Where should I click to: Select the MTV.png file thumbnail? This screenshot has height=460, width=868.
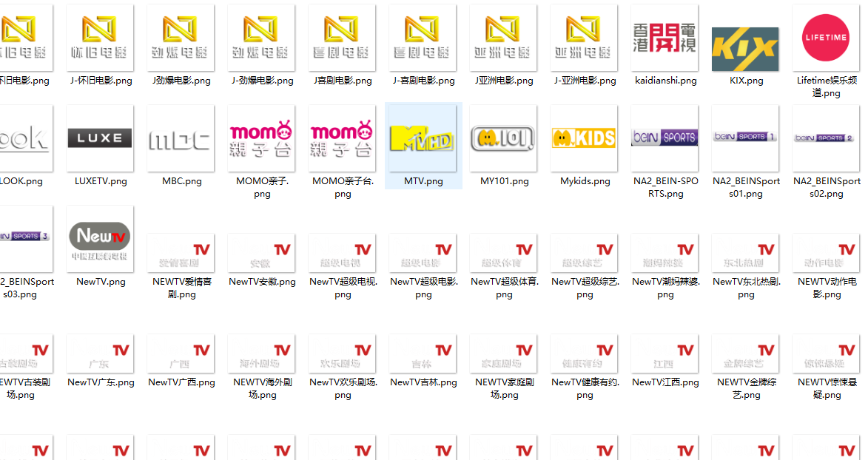click(423, 139)
